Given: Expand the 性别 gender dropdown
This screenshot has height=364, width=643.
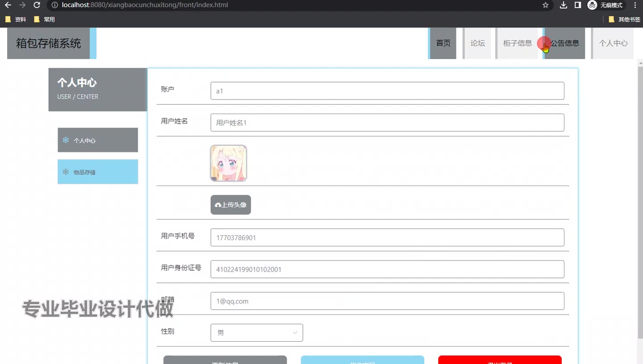Looking at the screenshot, I should [257, 333].
